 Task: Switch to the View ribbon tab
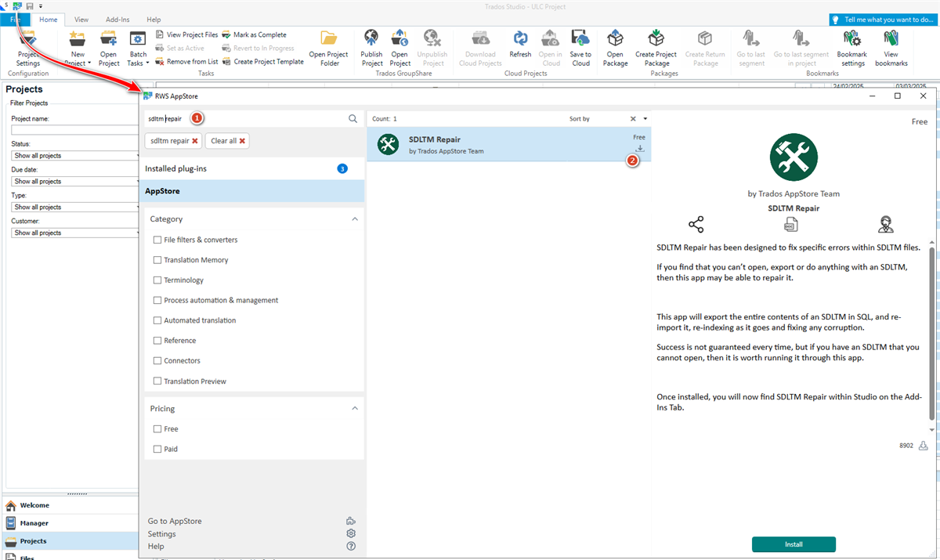tap(81, 20)
